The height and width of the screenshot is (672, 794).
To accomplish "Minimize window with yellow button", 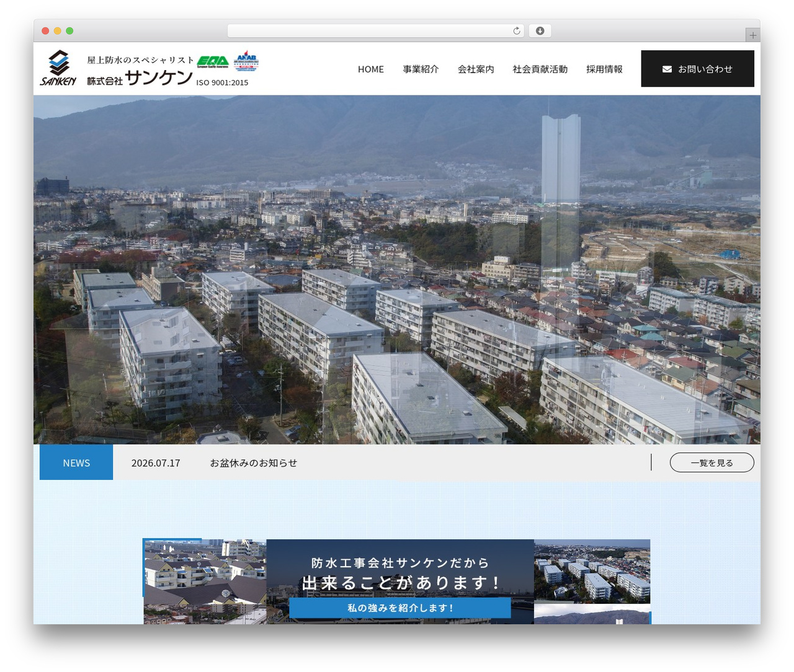I will point(58,31).
